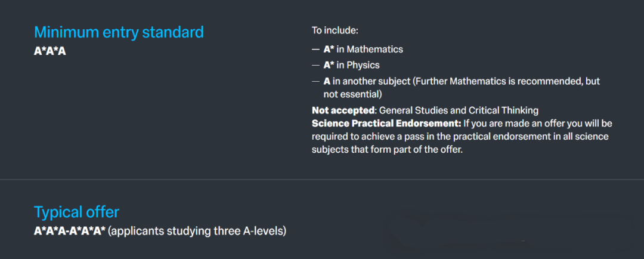Click the horizontal divider between sections
644x259 pixels.
click(322, 180)
